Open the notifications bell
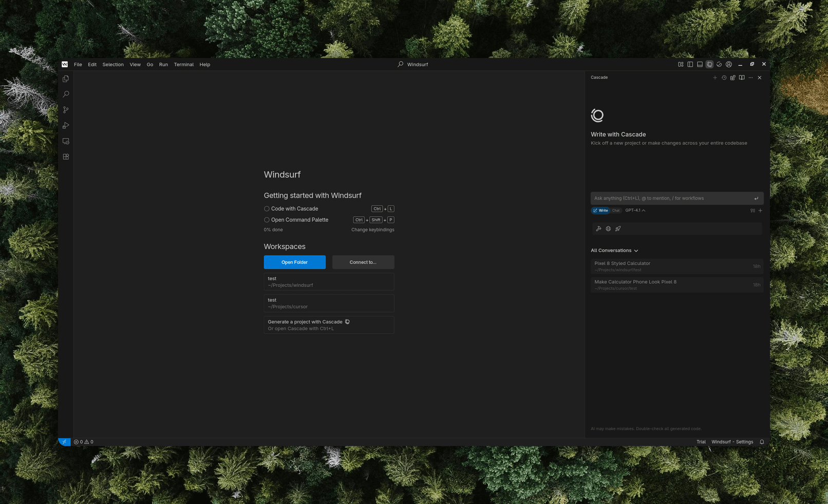 [762, 442]
